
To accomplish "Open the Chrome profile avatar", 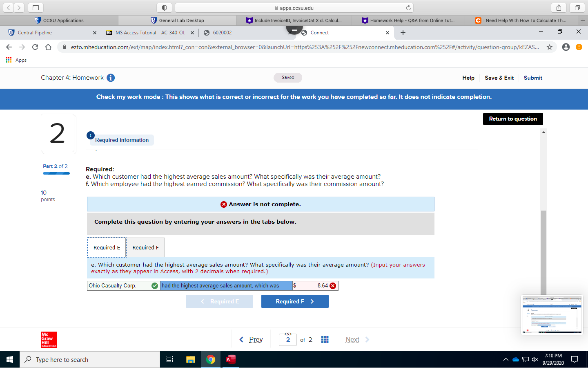I will [x=566, y=47].
